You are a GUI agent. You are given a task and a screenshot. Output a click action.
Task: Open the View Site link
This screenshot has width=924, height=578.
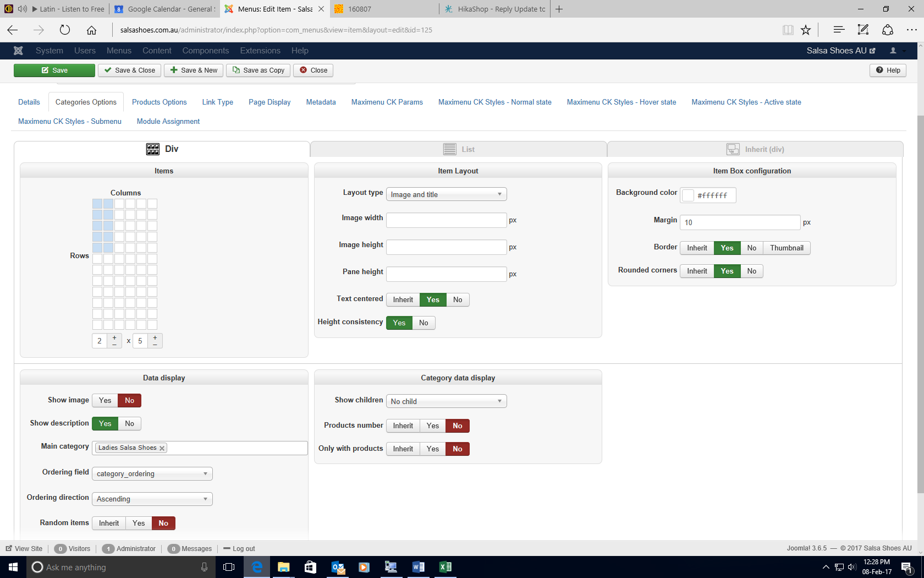tap(24, 549)
